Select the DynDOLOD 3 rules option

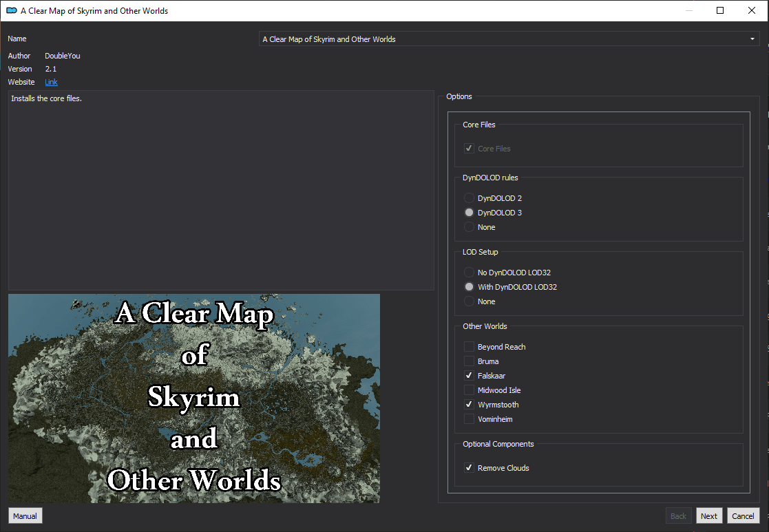[x=469, y=212]
